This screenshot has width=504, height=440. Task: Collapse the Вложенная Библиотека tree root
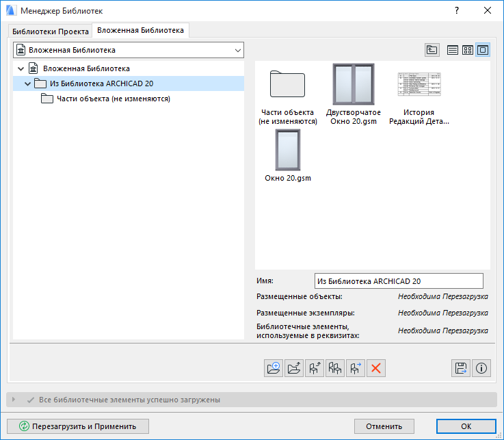point(21,68)
